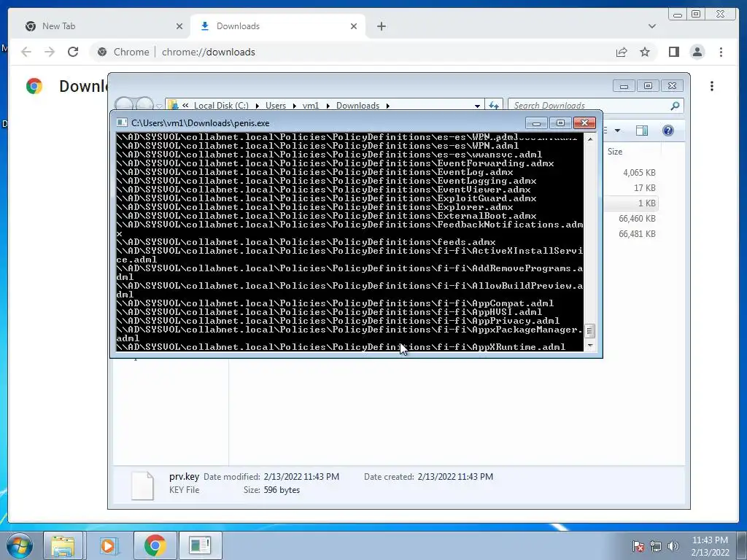The height and width of the screenshot is (560, 747).
Task: Minimize the penis.exe console window
Action: [x=536, y=123]
